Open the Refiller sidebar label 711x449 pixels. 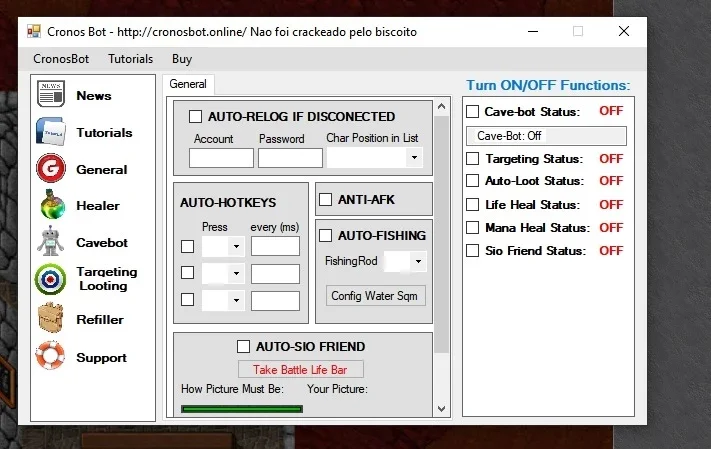(100, 320)
